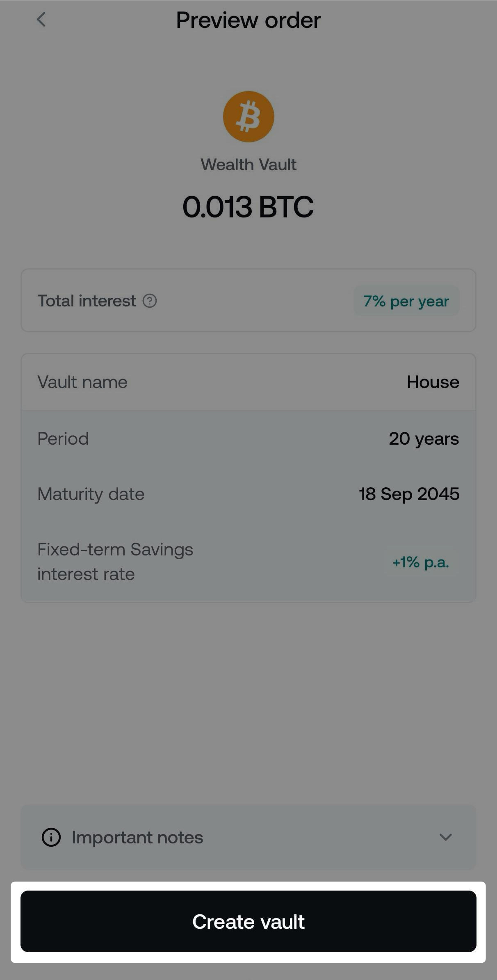Click the 20 years period value
This screenshot has width=497, height=980.
(x=424, y=439)
